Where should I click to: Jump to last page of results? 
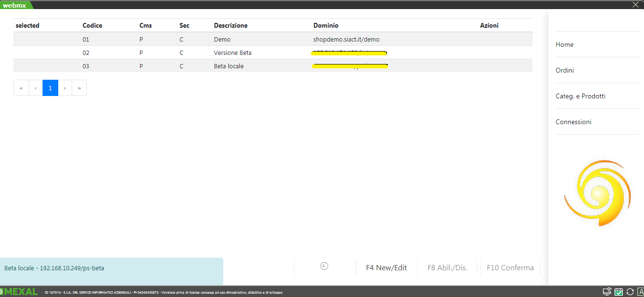click(x=79, y=88)
